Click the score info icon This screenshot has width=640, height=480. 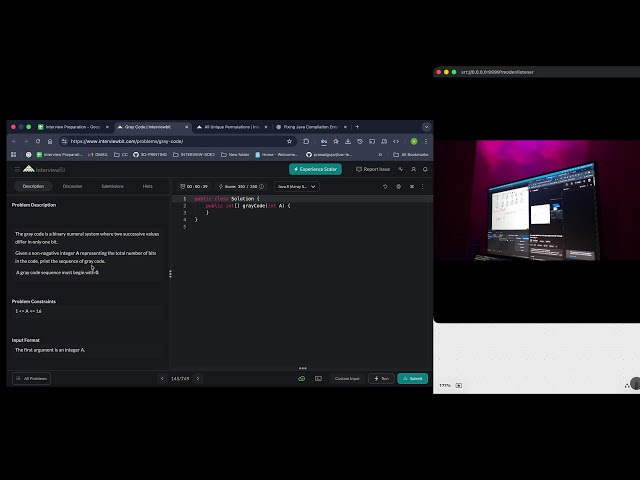pyautogui.click(x=262, y=187)
